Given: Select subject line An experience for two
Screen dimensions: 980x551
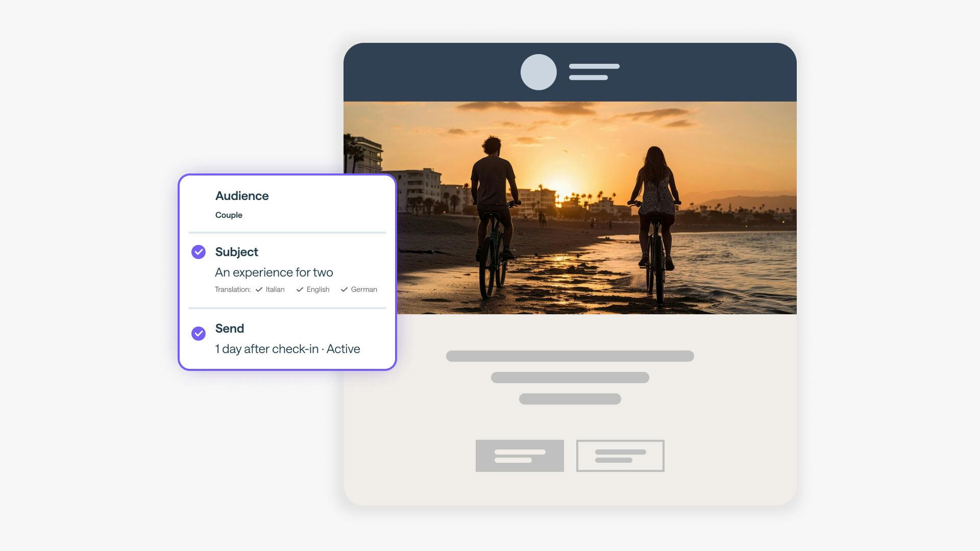Looking at the screenshot, I should (x=274, y=272).
